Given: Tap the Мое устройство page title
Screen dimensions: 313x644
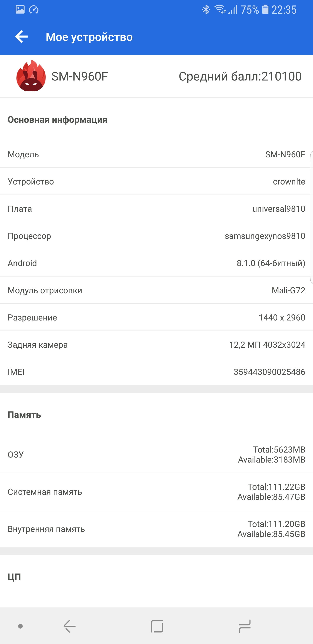Looking at the screenshot, I should pyautogui.click(x=89, y=37).
